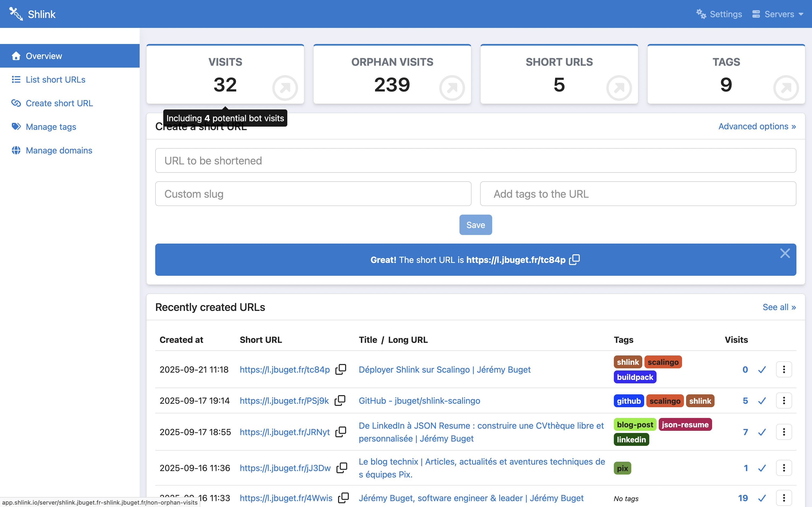
Task: Open the kebab menu for the tc84p row
Action: click(784, 369)
